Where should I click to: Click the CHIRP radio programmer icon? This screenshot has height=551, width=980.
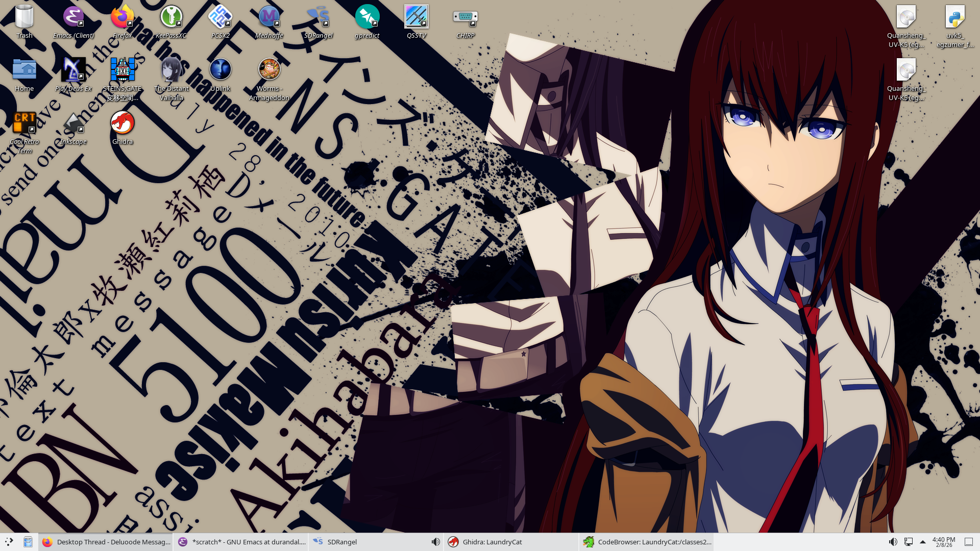coord(465,22)
